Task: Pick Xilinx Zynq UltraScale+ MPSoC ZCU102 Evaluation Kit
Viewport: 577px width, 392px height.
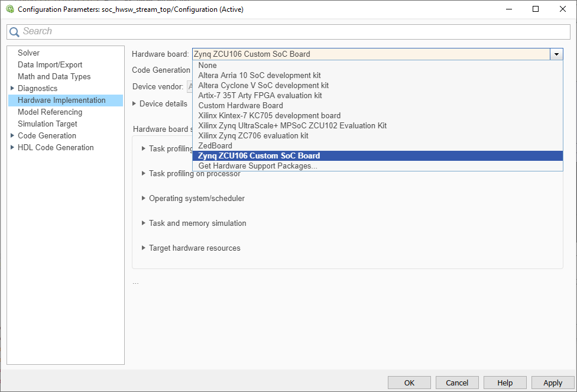Action: coord(378,125)
